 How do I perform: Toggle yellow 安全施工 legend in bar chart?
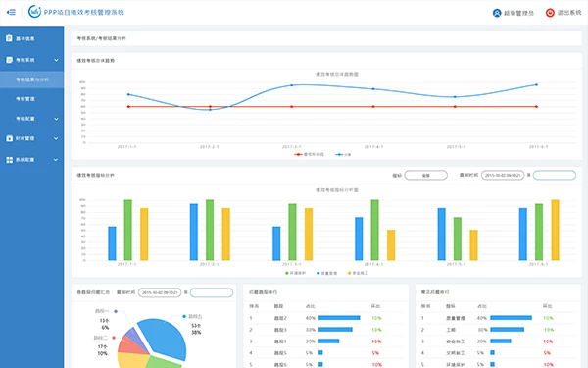click(358, 273)
